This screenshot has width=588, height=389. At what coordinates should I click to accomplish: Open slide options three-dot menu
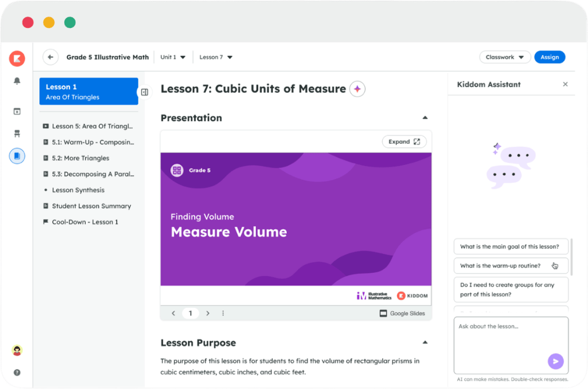pyautogui.click(x=223, y=313)
